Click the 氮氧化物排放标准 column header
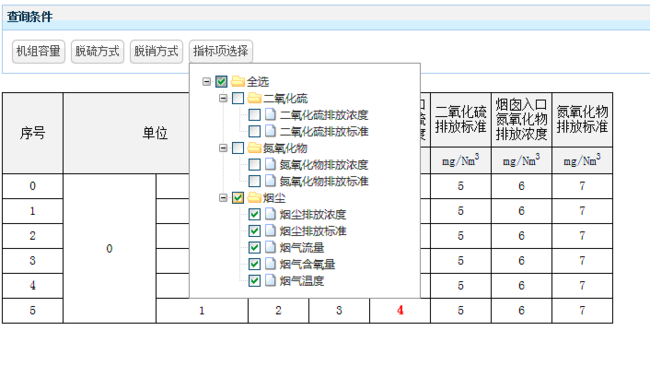The width and height of the screenshot is (650, 366). point(582,119)
